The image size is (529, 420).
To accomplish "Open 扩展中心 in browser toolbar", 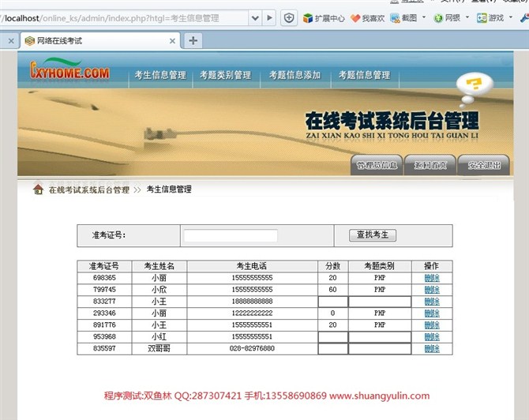I will pyautogui.click(x=324, y=18).
